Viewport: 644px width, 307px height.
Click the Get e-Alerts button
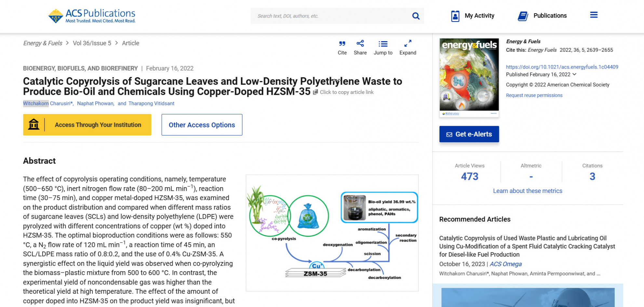469,134
